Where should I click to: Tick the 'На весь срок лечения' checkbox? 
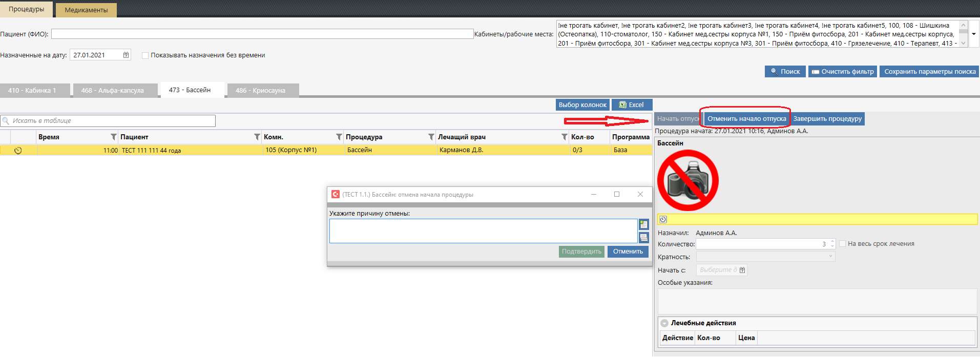click(x=842, y=244)
